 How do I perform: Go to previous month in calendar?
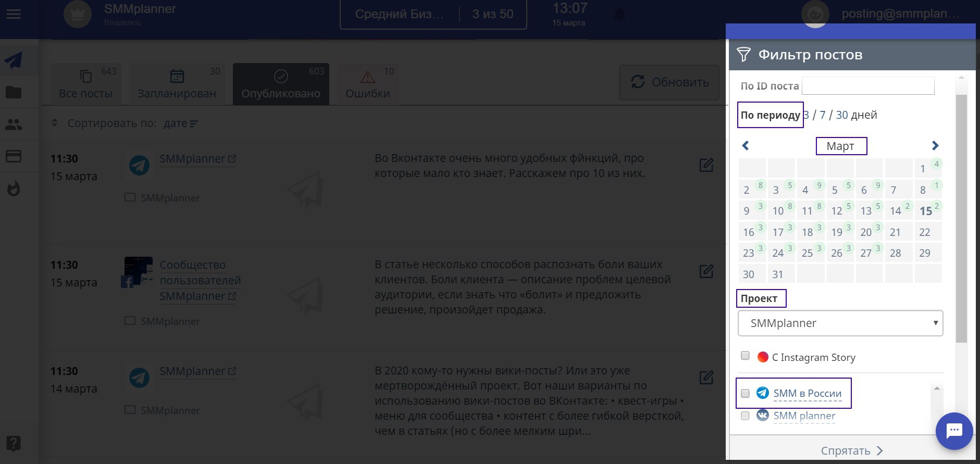[746, 146]
